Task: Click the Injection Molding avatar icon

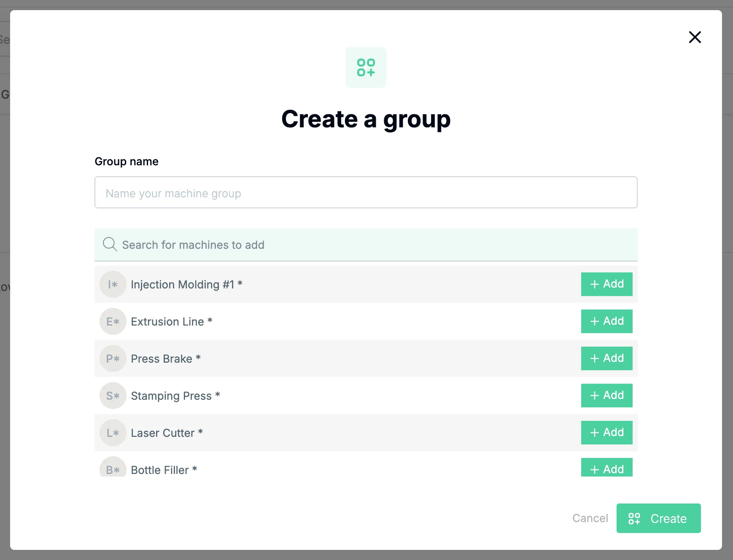Action: point(113,284)
